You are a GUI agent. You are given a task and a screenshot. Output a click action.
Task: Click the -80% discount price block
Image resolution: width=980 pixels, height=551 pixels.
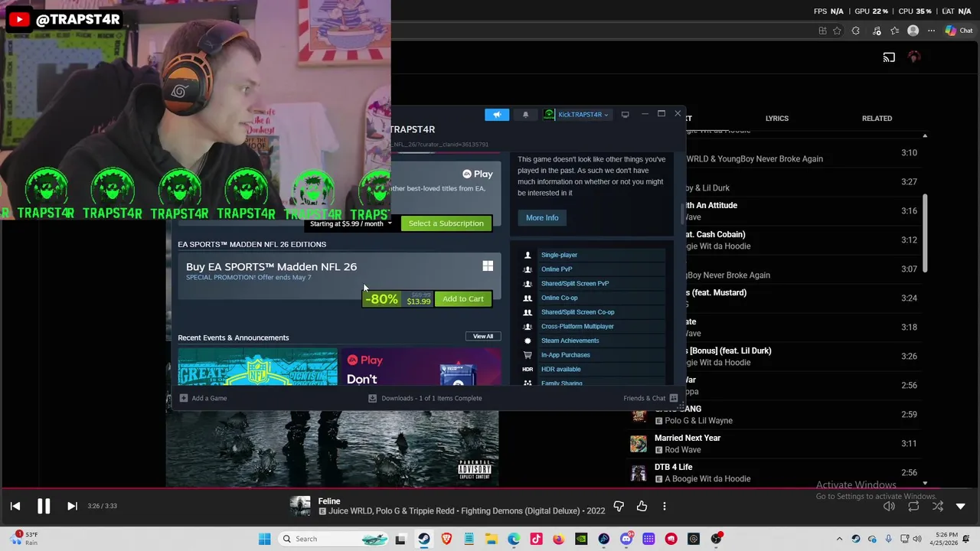397,298
